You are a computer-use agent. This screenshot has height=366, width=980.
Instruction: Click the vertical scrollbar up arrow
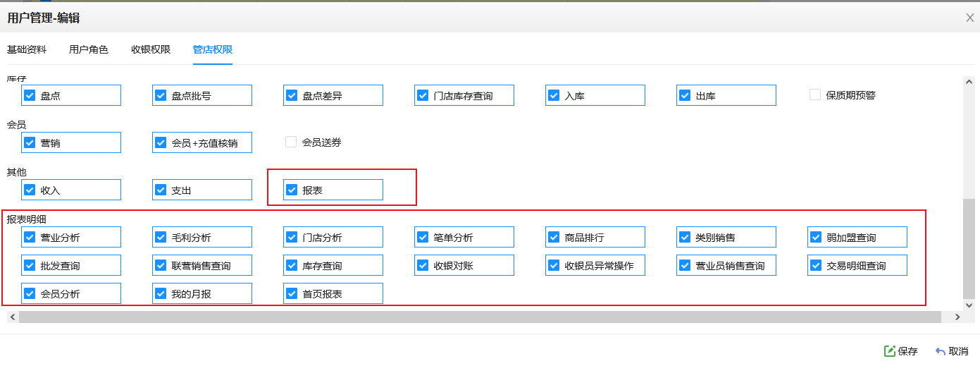point(969,81)
